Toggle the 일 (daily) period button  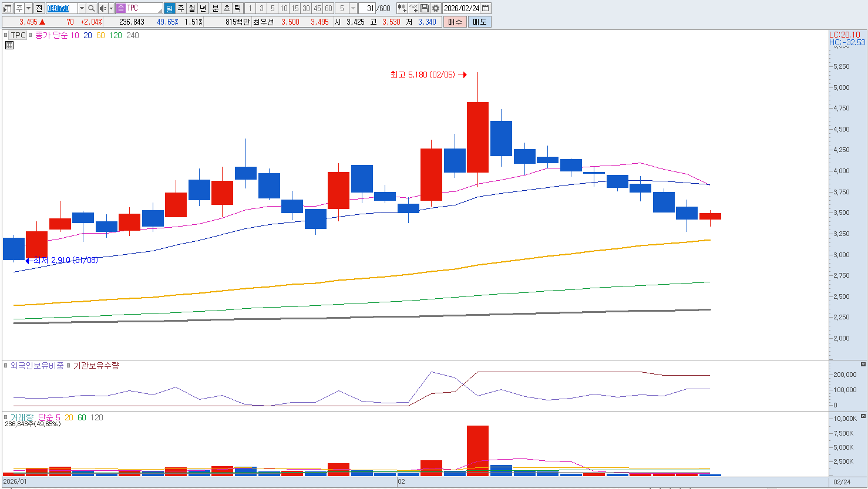[x=169, y=8]
